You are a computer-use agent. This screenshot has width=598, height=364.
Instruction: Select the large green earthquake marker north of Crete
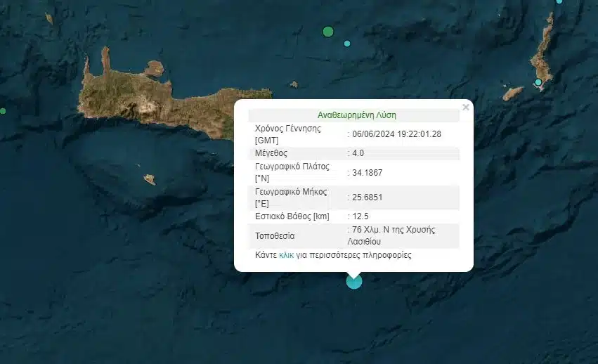click(327, 31)
